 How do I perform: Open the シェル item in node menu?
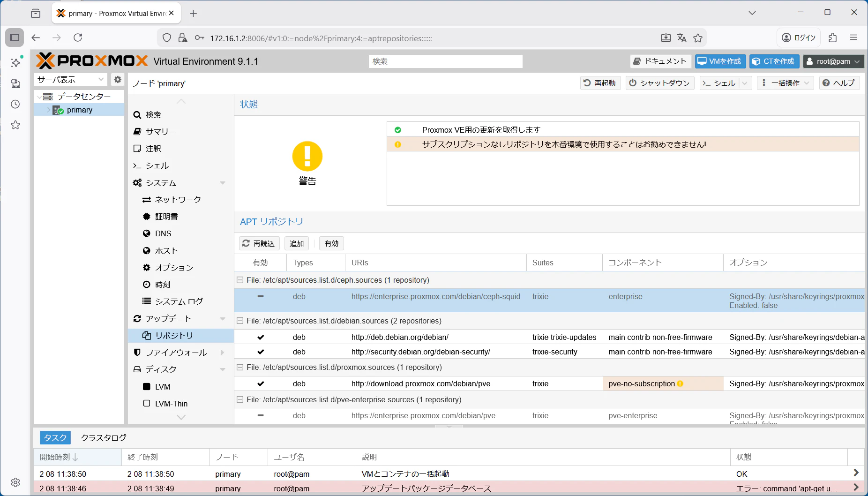(181, 165)
